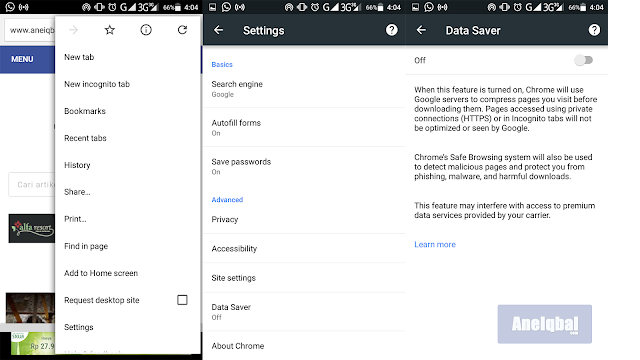Image resolution: width=640 pixels, height=360 pixels.
Task: Tap battery icon in Data Saver status bar
Action: click(x=584, y=7)
